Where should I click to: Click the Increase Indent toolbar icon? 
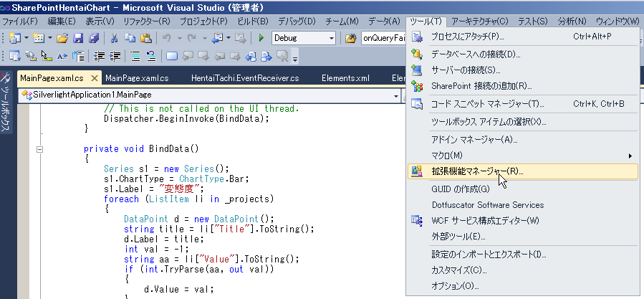115,56
